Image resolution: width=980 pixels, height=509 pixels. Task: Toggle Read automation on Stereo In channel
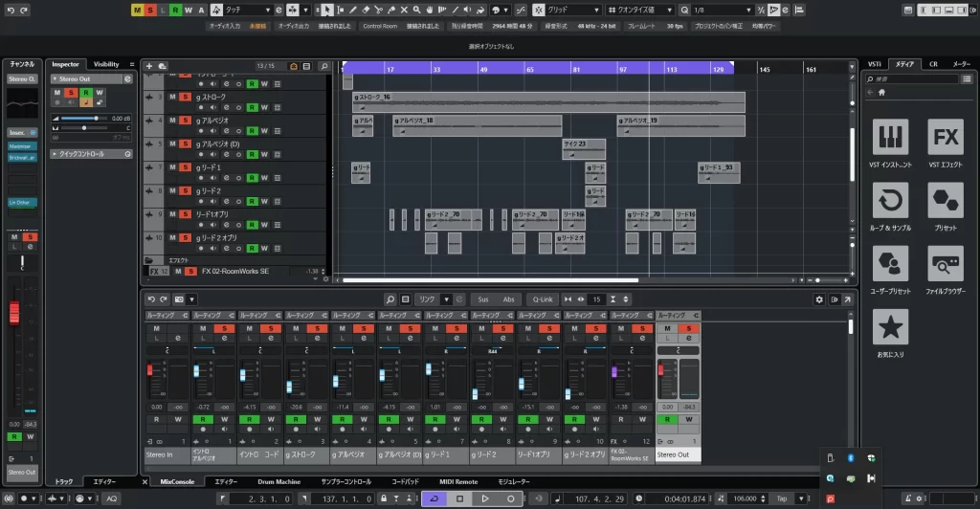(155, 420)
